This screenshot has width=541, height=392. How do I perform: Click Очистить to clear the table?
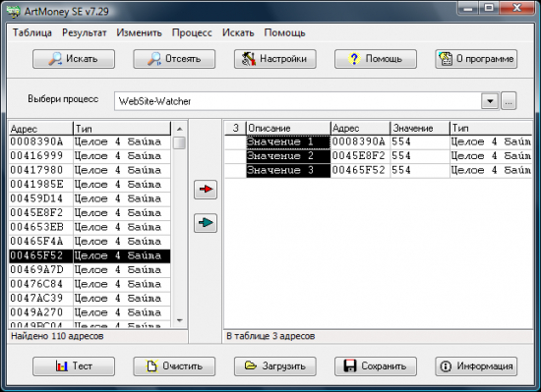tap(174, 366)
